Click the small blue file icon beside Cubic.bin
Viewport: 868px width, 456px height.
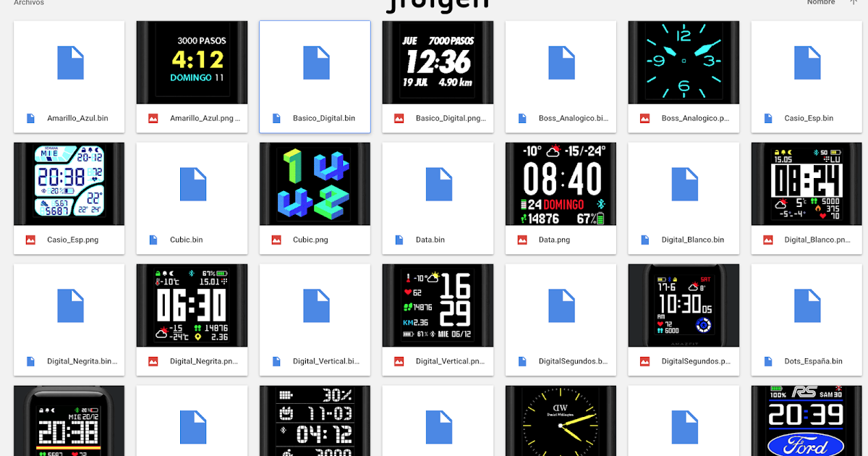[153, 240]
